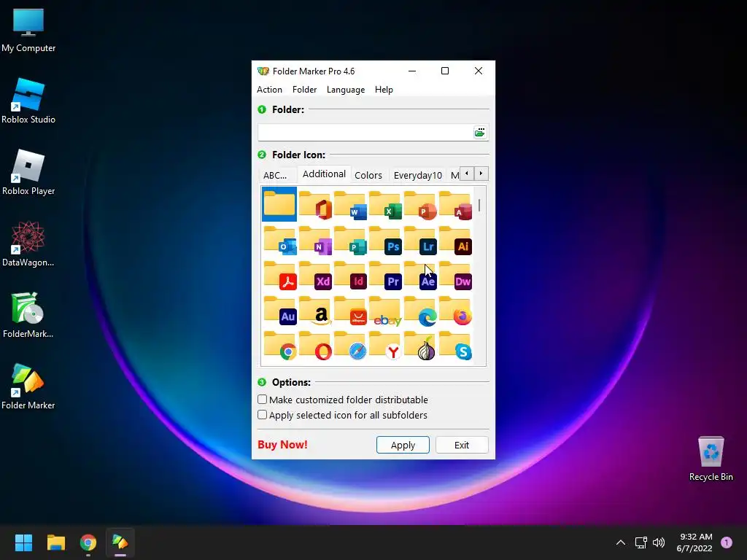Pick the Lightroom folder icon

tap(419, 240)
